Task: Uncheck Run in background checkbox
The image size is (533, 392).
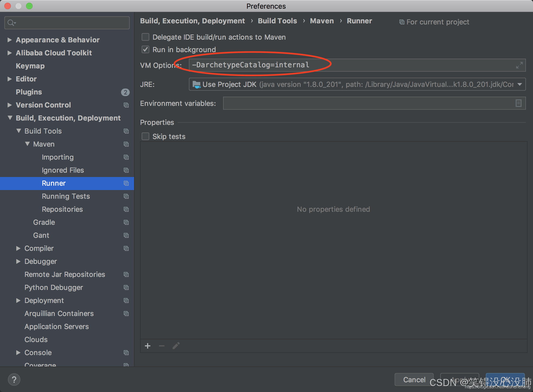Action: 145,49
